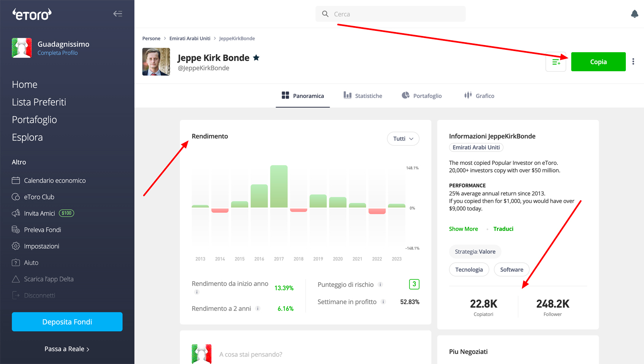Viewport: 644px width, 364px height.
Task: Click the Traduci link
Action: tap(503, 229)
